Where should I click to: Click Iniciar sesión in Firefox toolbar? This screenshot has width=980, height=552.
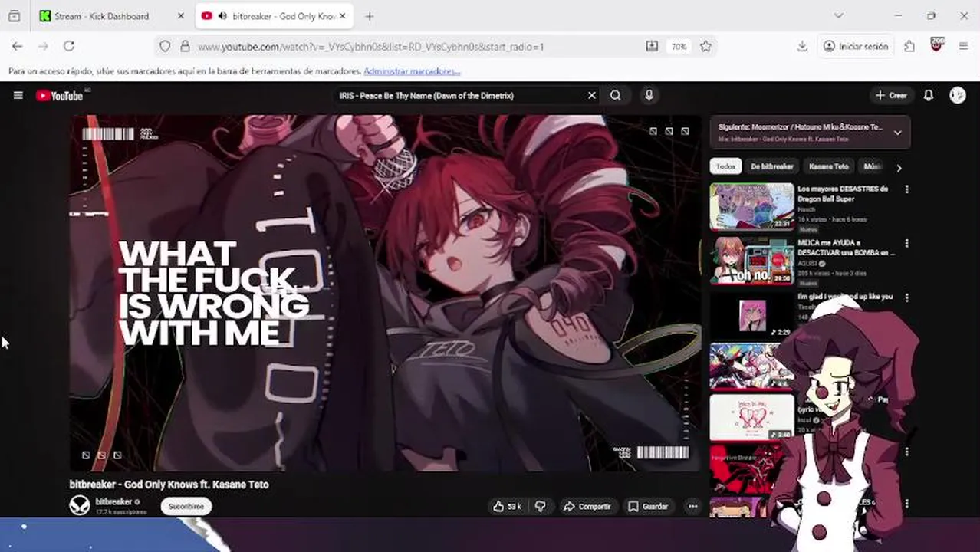point(856,46)
